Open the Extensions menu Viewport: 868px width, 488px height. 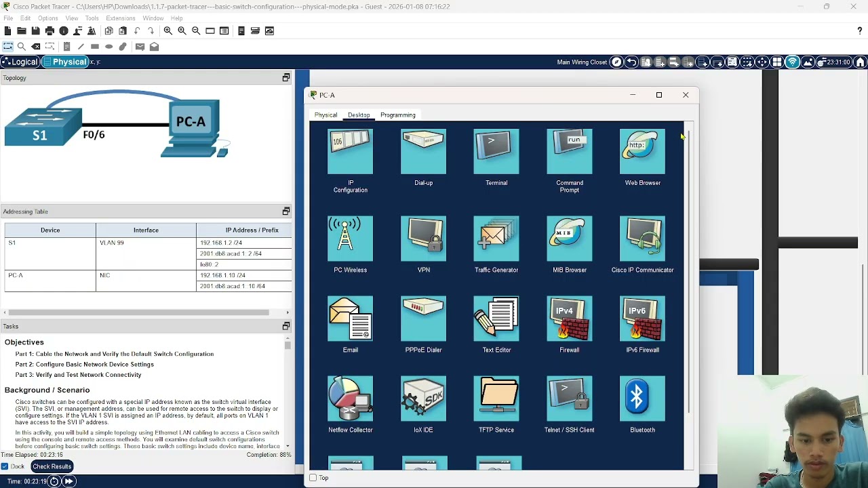point(120,18)
